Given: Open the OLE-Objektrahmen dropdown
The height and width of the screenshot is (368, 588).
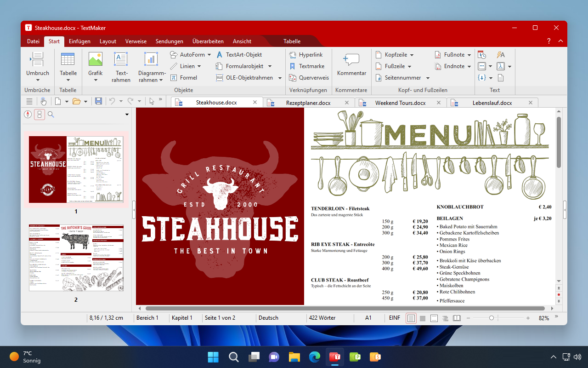Looking at the screenshot, I should [x=279, y=78].
